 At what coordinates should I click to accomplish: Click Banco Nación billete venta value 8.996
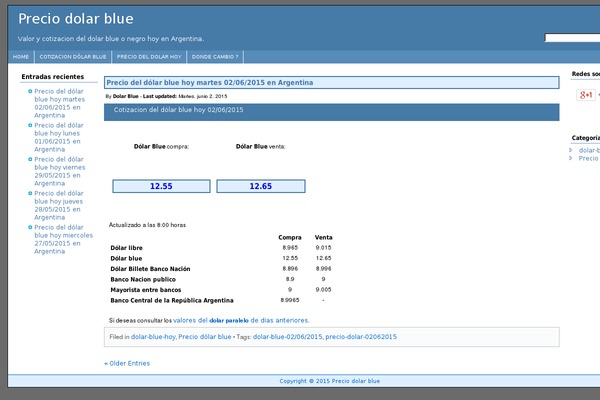(323, 269)
